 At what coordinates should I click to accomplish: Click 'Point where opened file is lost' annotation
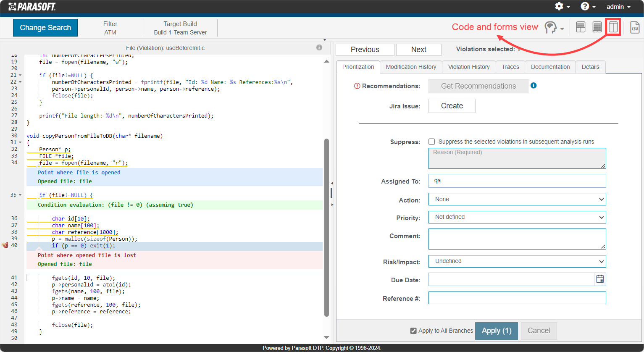click(87, 255)
